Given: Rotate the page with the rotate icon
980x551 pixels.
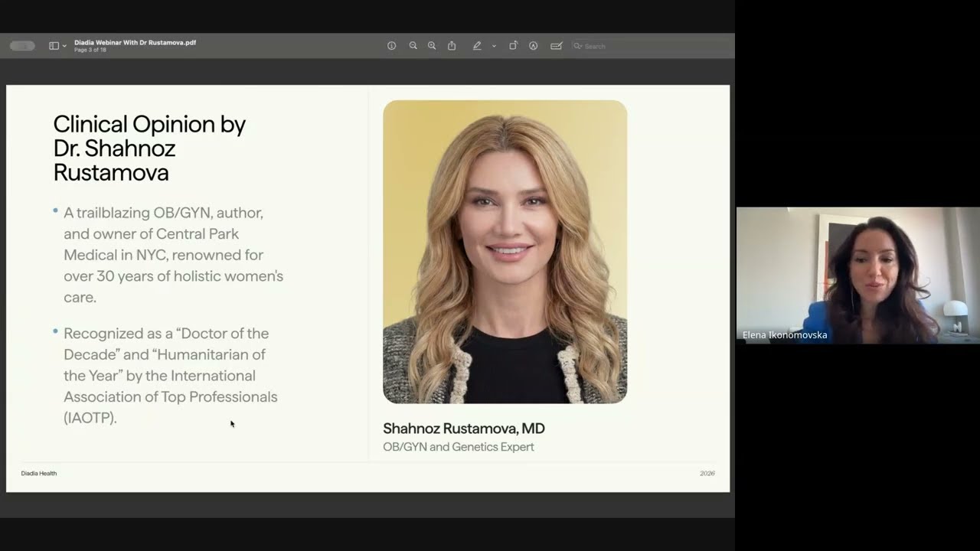Looking at the screenshot, I should pos(513,46).
